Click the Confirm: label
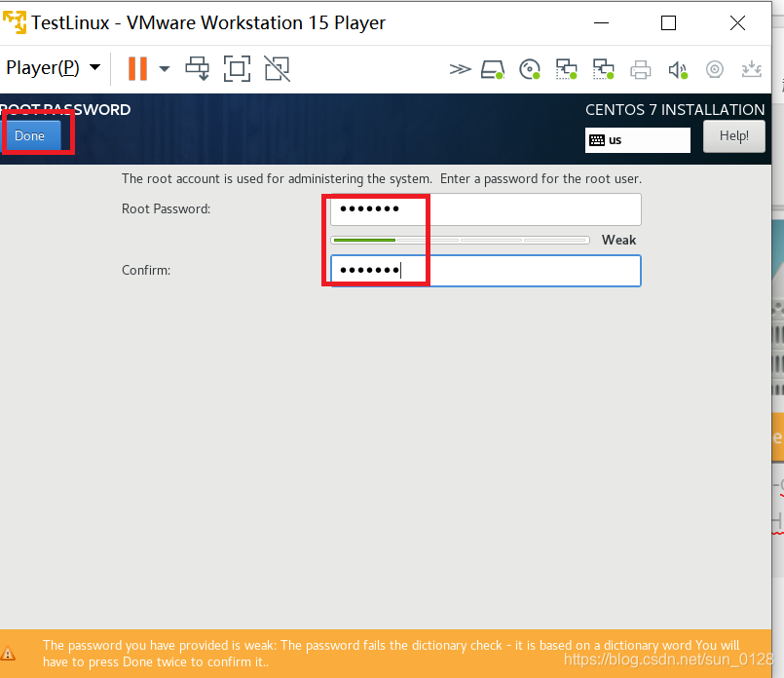 [x=146, y=271]
